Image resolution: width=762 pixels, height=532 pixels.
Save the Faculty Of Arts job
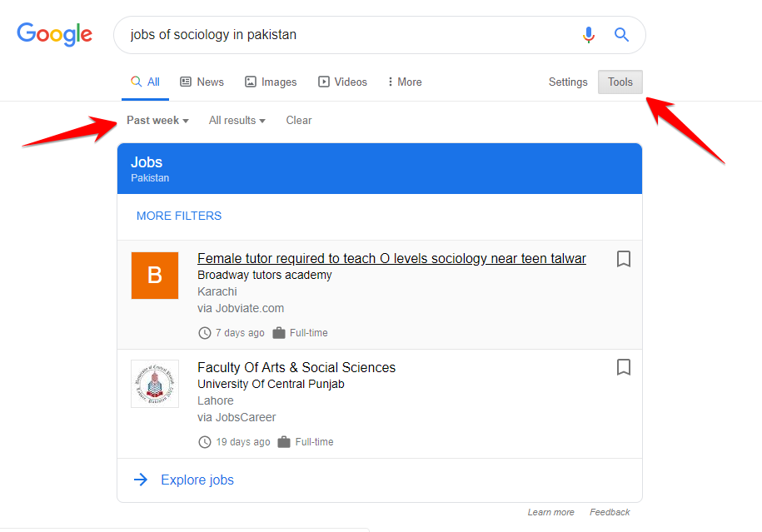click(x=624, y=367)
